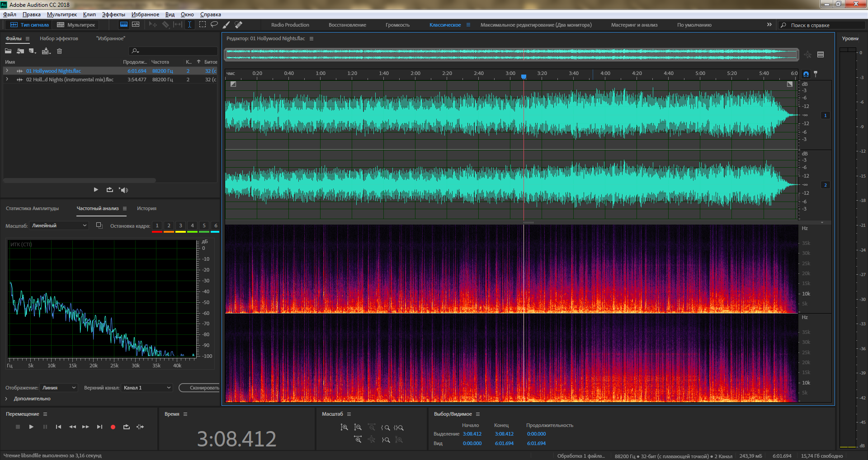Select the Time Selection tool
868x460 pixels.
190,25
